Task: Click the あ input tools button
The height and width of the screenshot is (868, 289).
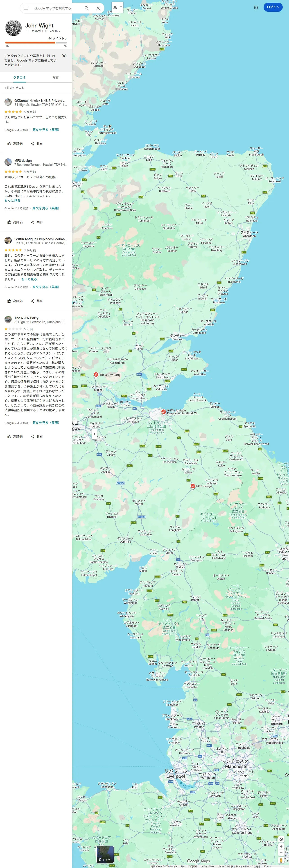Action: pos(115,7)
